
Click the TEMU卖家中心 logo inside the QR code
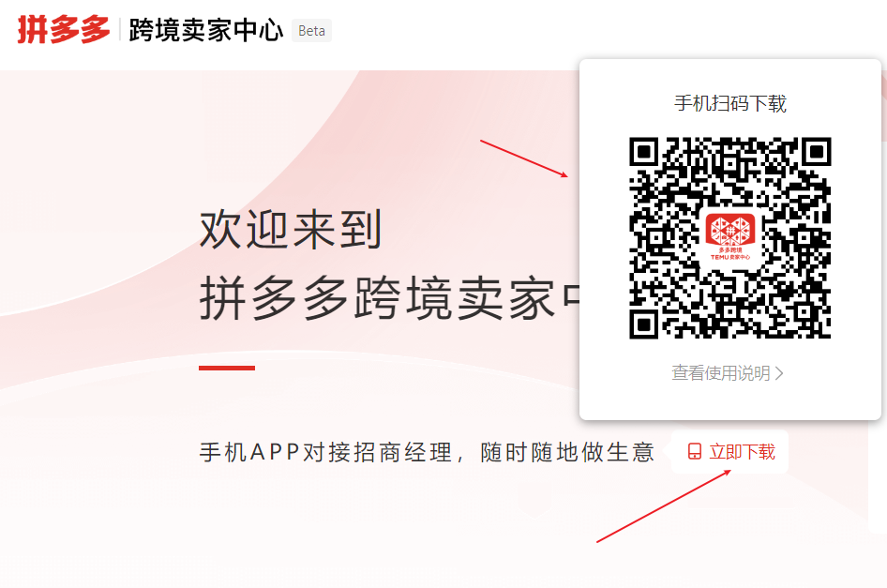730,237
